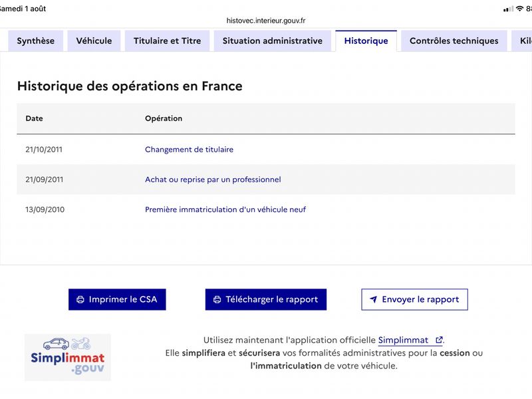Open the Simplimmat hyperlink
The image size is (532, 399).
(x=404, y=340)
